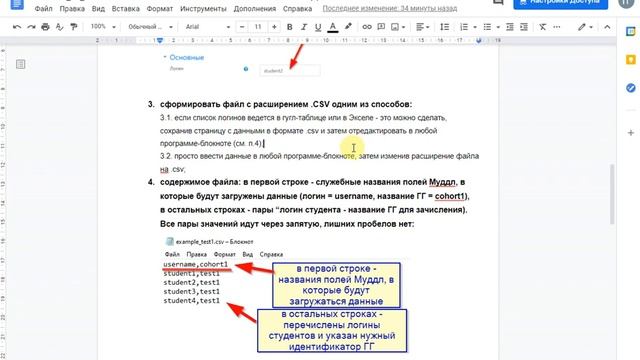
Task: Decrease the indent
Action: tap(510, 27)
